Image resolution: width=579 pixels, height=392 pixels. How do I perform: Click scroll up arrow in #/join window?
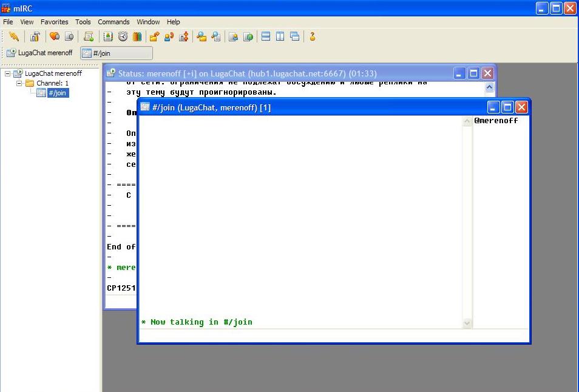[x=467, y=121]
